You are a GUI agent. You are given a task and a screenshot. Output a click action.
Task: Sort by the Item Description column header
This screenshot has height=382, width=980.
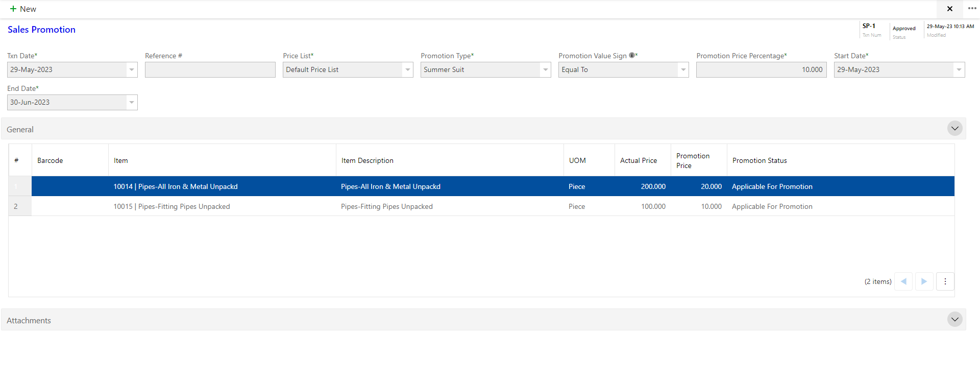367,160
